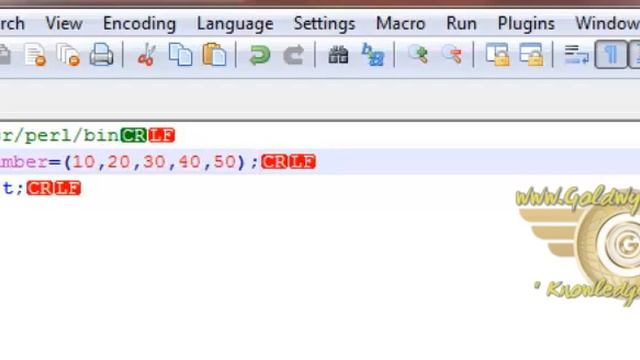Viewport: 640px width, 360px height.
Task: Click the Close All documents icon
Action: coord(68,55)
